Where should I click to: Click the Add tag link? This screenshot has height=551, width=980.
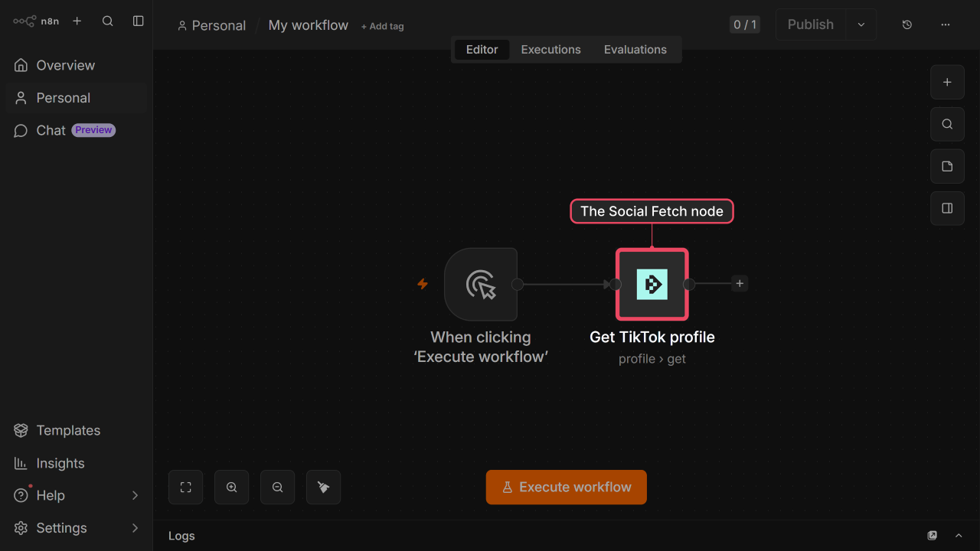[383, 26]
